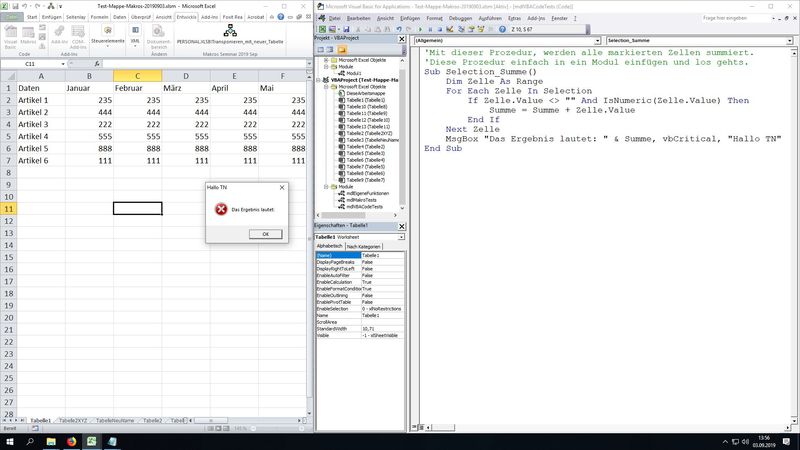
Task: Select the mdlVBACodeTests module in tree
Action: (x=364, y=207)
